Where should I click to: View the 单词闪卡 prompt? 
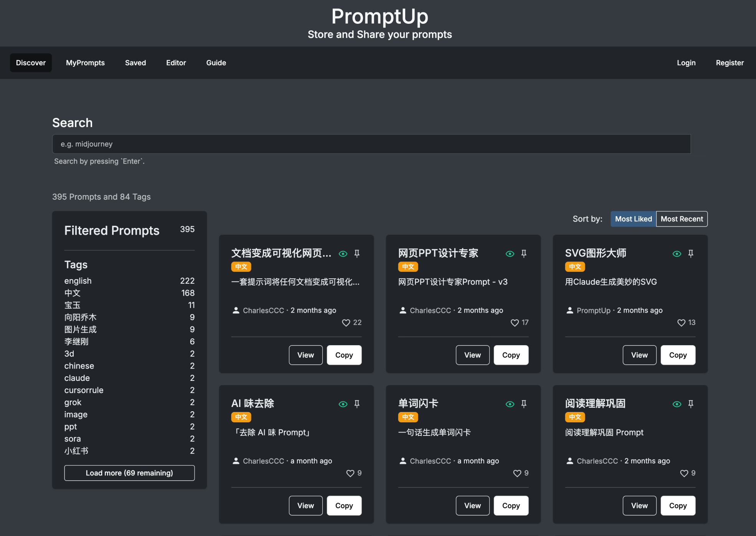pos(473,506)
